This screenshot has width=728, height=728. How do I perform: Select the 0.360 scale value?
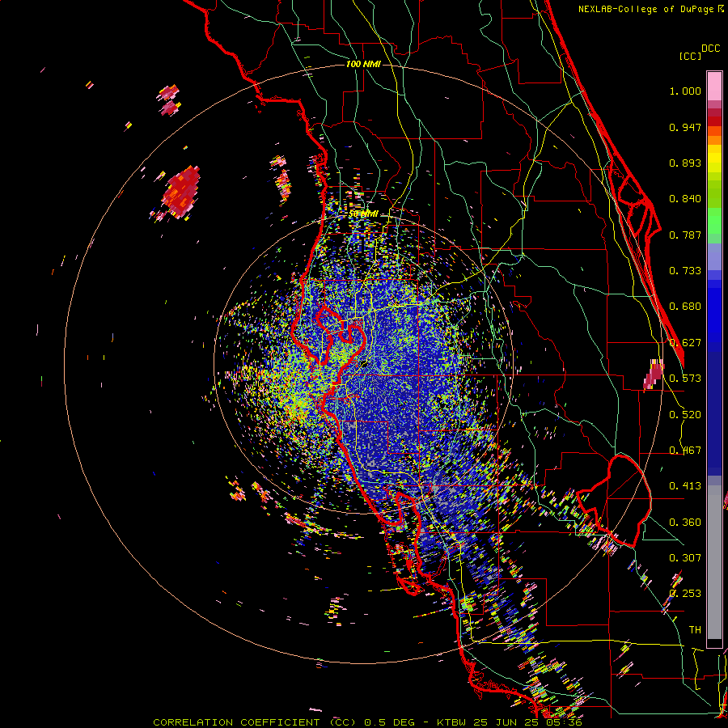tap(685, 523)
